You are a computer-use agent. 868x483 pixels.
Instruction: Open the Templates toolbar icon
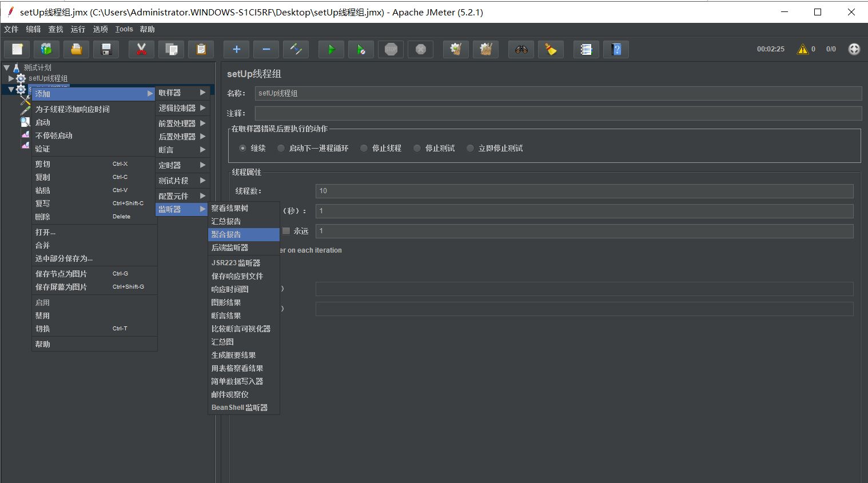pyautogui.click(x=46, y=49)
